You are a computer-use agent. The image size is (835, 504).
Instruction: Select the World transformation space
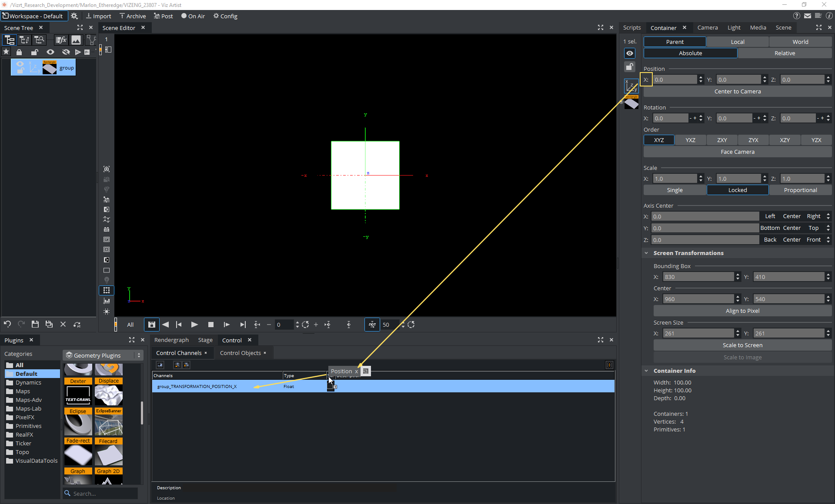pos(800,42)
